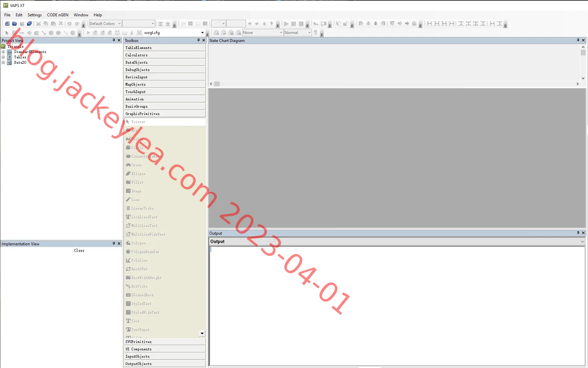Click the Toolbox scroll-down arrow button

[202, 333]
